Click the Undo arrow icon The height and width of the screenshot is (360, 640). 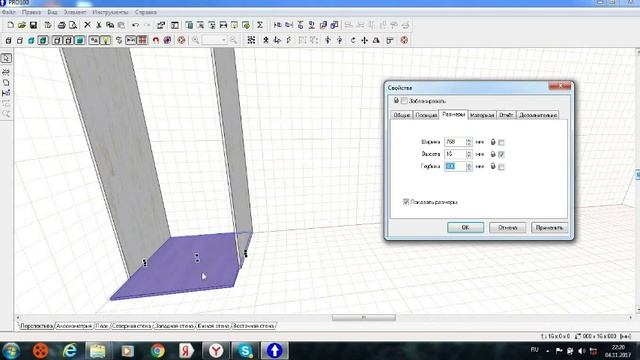tap(135, 25)
